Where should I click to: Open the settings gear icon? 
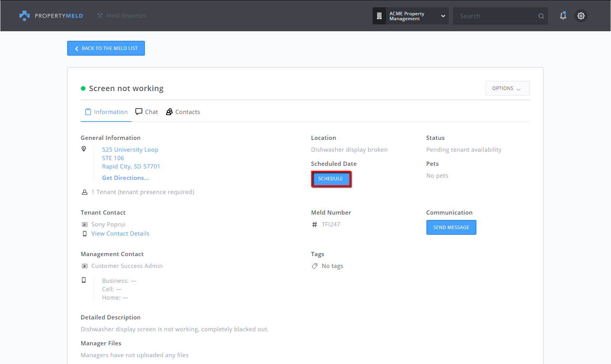[581, 16]
